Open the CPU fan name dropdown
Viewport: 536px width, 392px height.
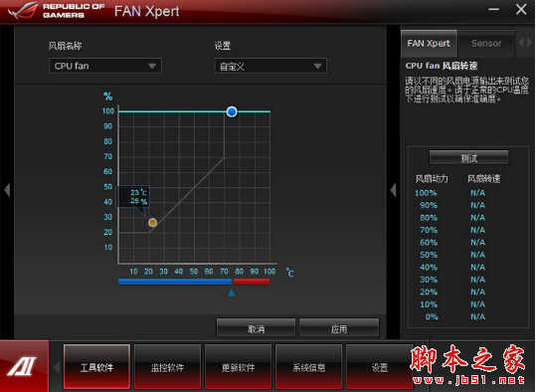(104, 66)
